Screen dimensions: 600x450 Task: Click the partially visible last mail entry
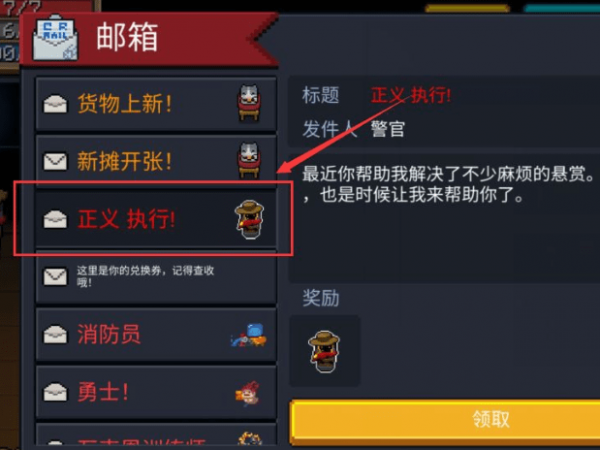pos(156,435)
